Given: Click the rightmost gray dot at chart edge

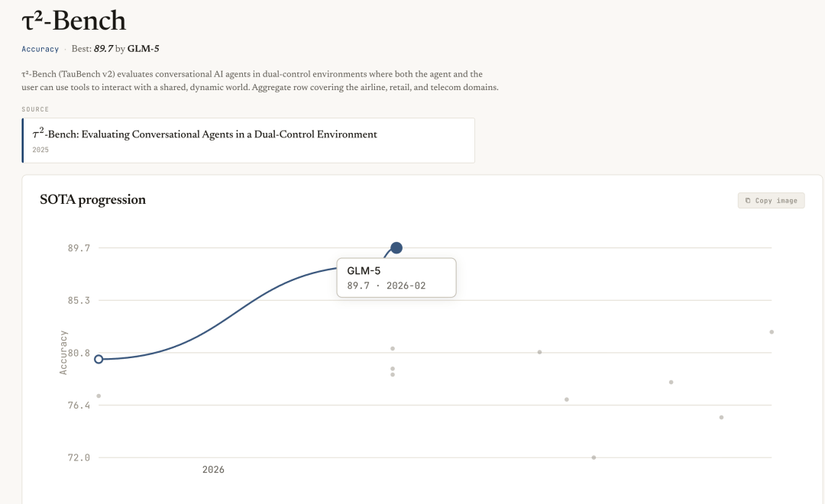Looking at the screenshot, I should (x=772, y=332).
